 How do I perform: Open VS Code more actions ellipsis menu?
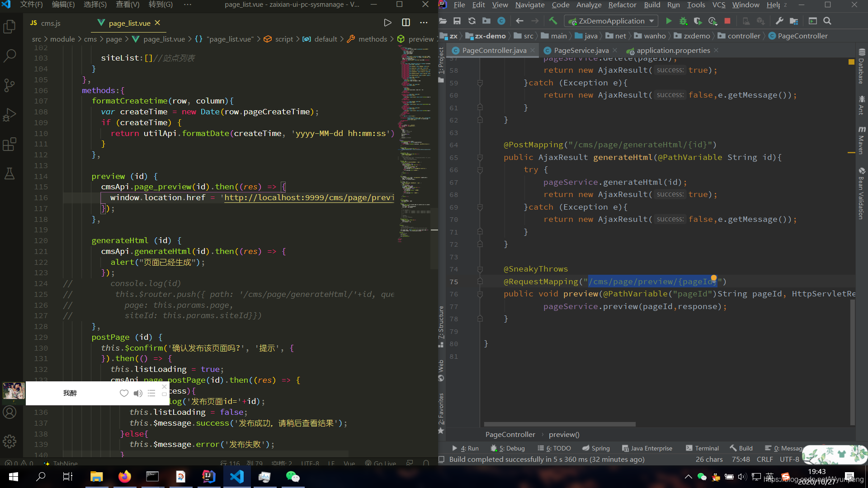pyautogui.click(x=424, y=23)
